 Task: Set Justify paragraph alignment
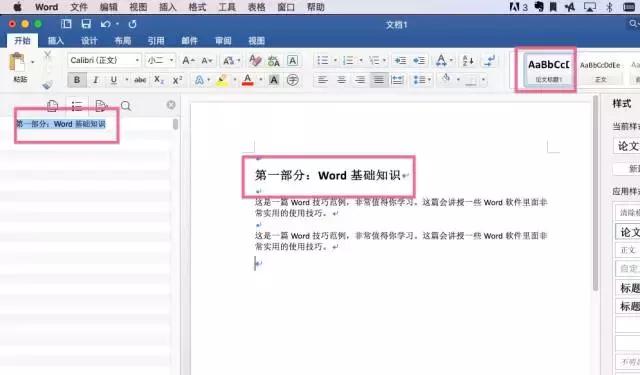378,80
